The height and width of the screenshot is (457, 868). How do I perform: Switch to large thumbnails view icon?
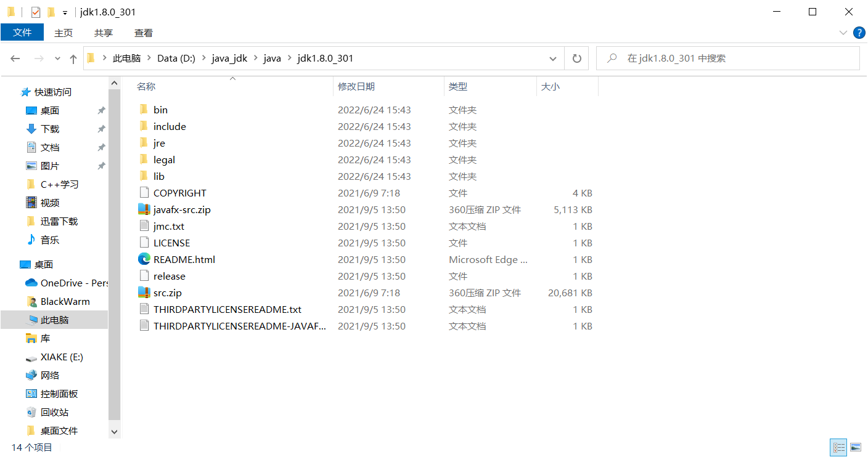coord(856,447)
